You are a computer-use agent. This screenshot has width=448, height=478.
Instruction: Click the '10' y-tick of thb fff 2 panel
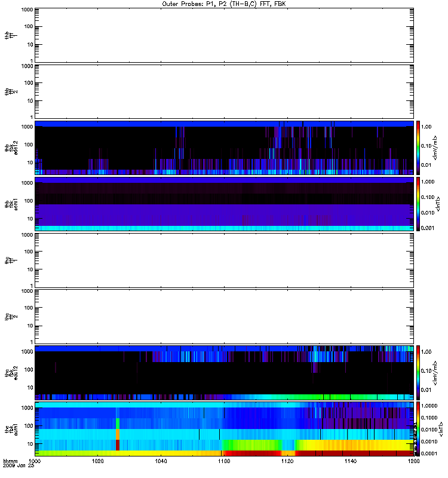click(30, 101)
